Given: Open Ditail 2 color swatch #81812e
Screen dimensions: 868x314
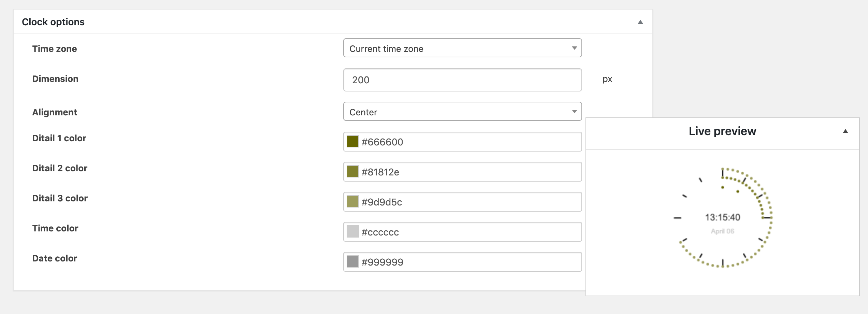Looking at the screenshot, I should point(352,172).
